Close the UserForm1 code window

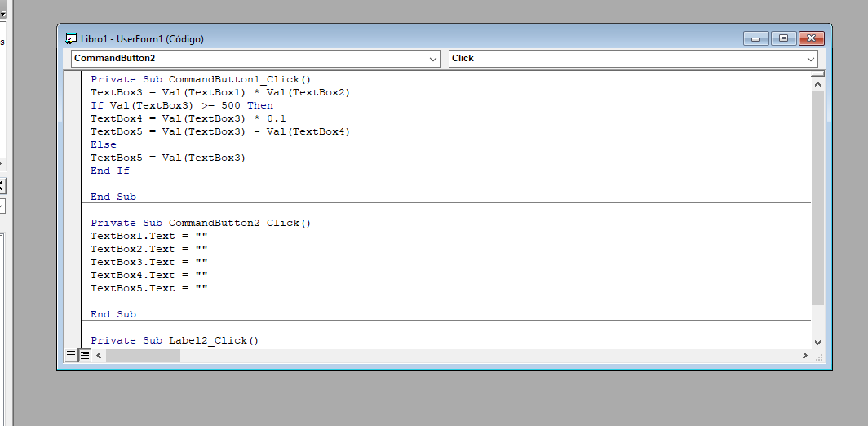click(812, 38)
